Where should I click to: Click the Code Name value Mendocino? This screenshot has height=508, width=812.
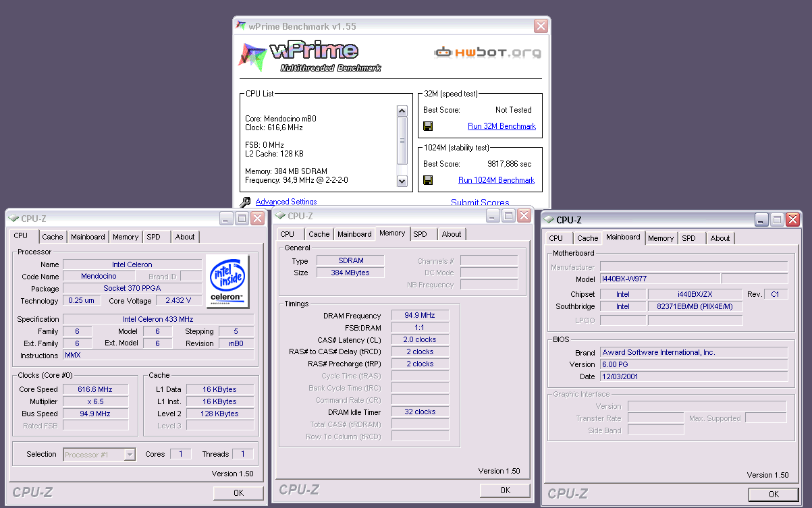tap(99, 277)
